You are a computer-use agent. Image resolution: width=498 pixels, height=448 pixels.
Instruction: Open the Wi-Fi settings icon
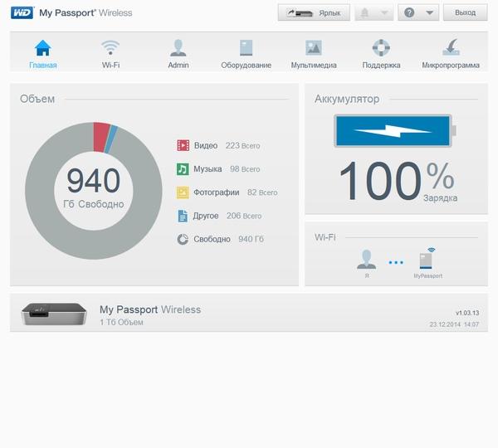pos(110,47)
